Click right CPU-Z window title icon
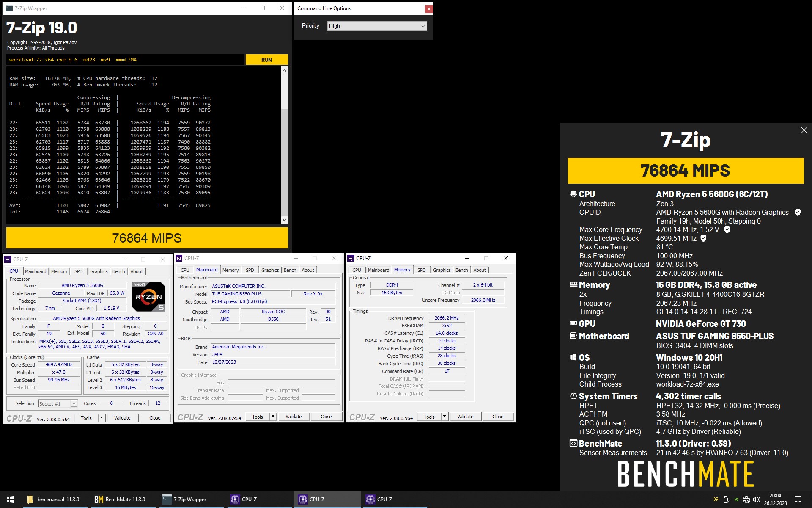This screenshot has width=812, height=508. click(x=350, y=258)
